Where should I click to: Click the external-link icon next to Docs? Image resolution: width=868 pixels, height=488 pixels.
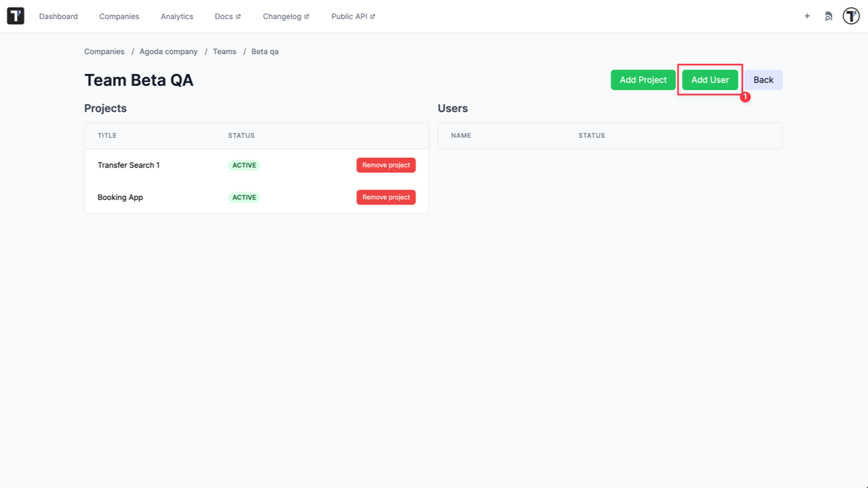238,16
